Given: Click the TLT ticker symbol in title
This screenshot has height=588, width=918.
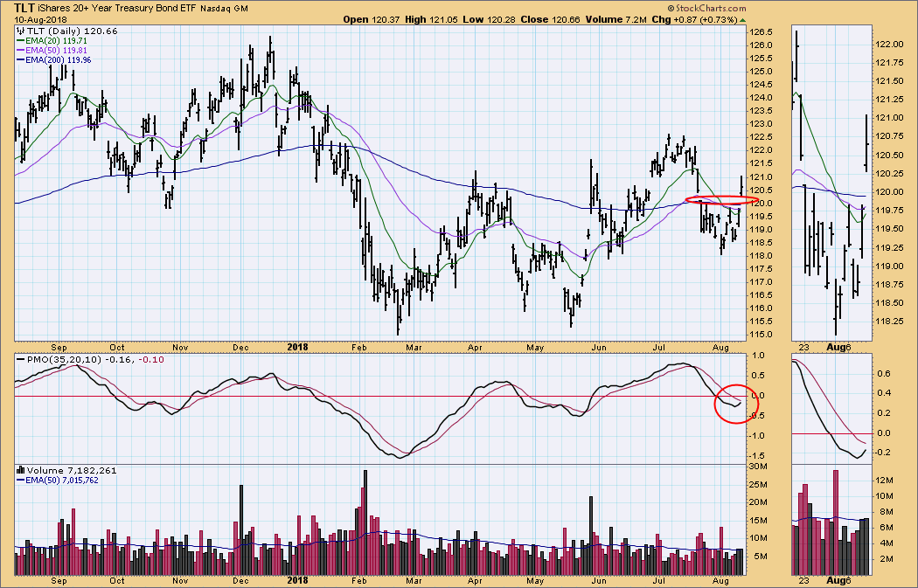Looking at the screenshot, I should point(25,7).
